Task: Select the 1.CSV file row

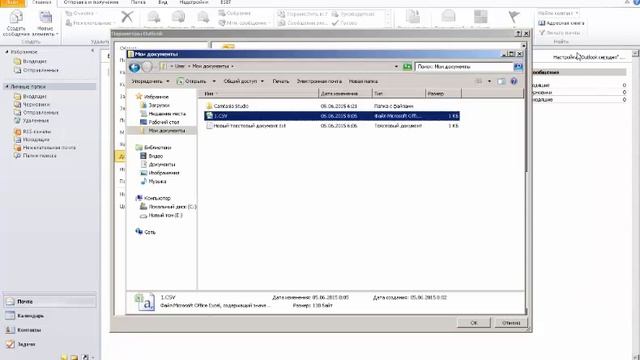Action: (332, 116)
